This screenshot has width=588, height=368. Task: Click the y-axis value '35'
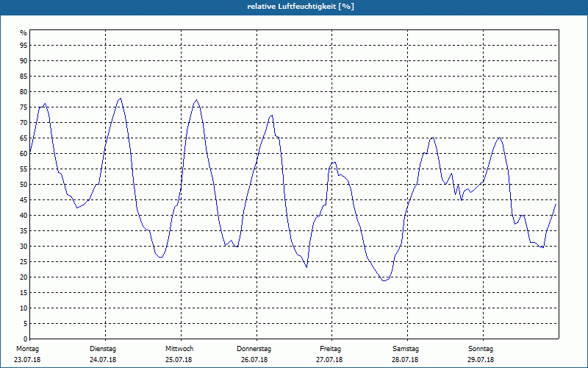pyautogui.click(x=24, y=231)
